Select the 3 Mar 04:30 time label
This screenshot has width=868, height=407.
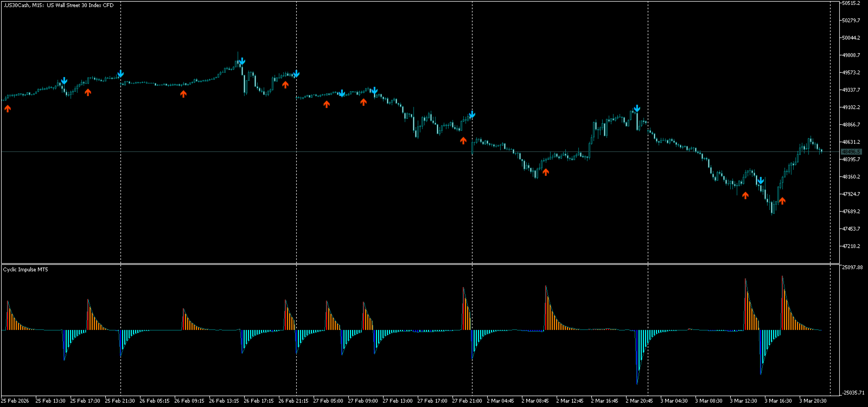click(x=674, y=401)
